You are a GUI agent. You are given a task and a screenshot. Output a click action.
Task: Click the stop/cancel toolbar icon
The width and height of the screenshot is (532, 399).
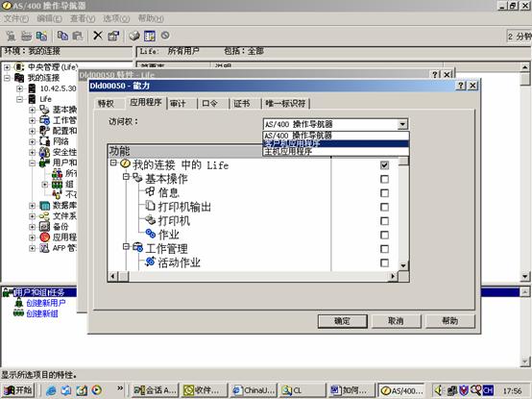pyautogui.click(x=165, y=35)
